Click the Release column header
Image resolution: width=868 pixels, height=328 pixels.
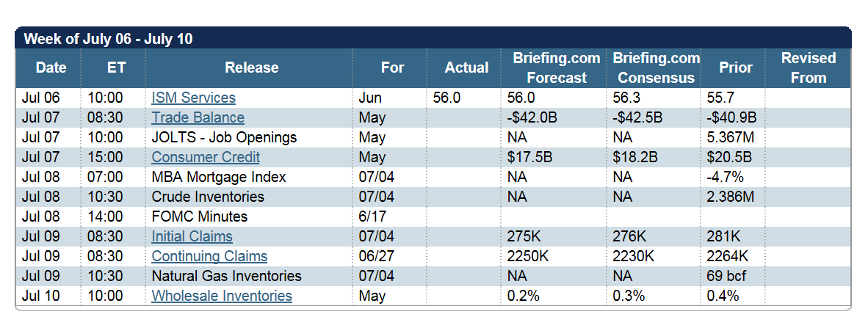tap(252, 68)
